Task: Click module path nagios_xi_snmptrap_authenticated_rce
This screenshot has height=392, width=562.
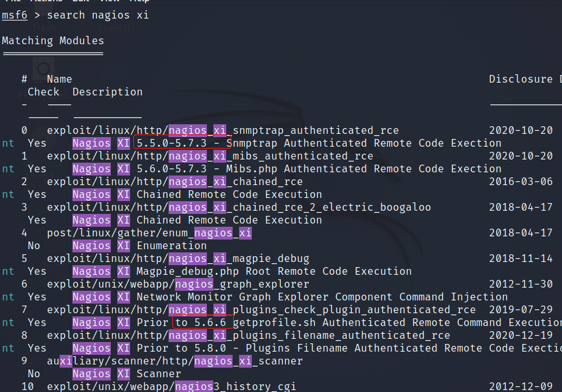Action: click(x=223, y=130)
